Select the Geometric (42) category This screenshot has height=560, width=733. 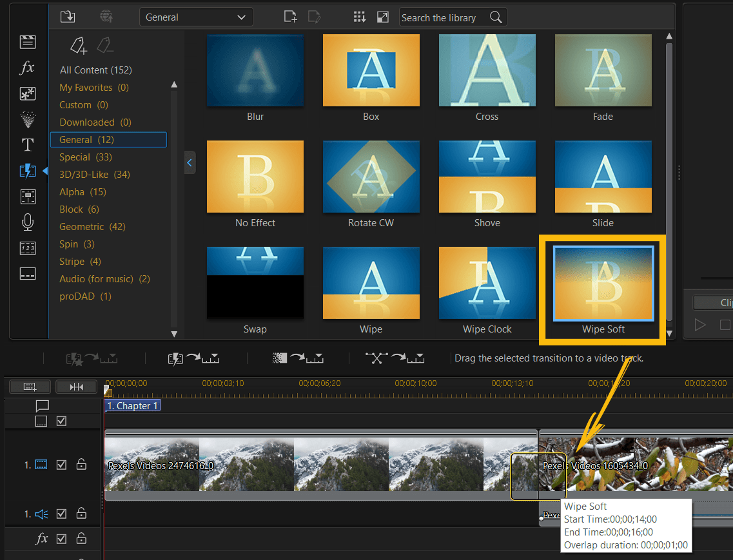point(92,227)
